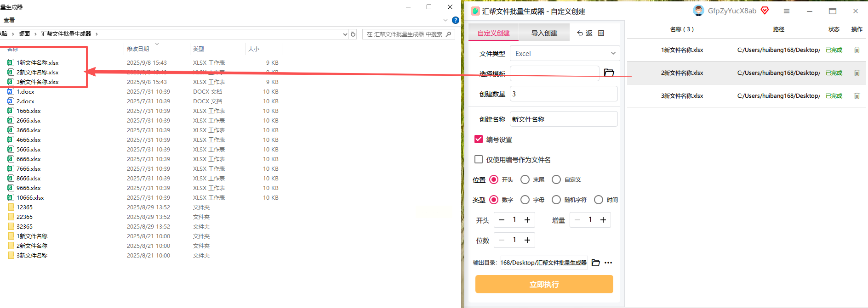Click the 立即执行 button
Image resolution: width=868 pixels, height=308 pixels.
pyautogui.click(x=544, y=284)
